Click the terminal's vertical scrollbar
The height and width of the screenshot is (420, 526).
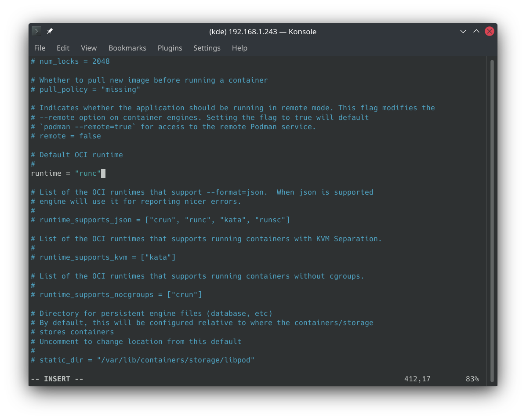pos(492,220)
